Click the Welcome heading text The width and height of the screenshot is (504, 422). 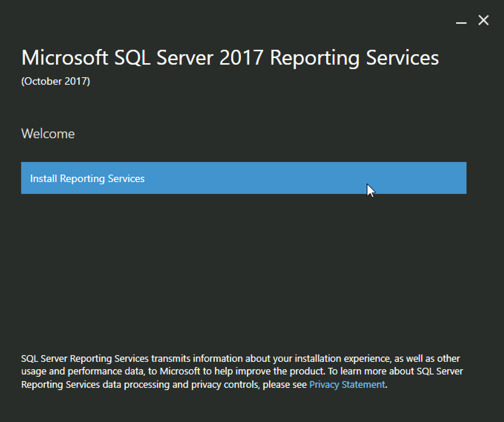[x=48, y=134]
